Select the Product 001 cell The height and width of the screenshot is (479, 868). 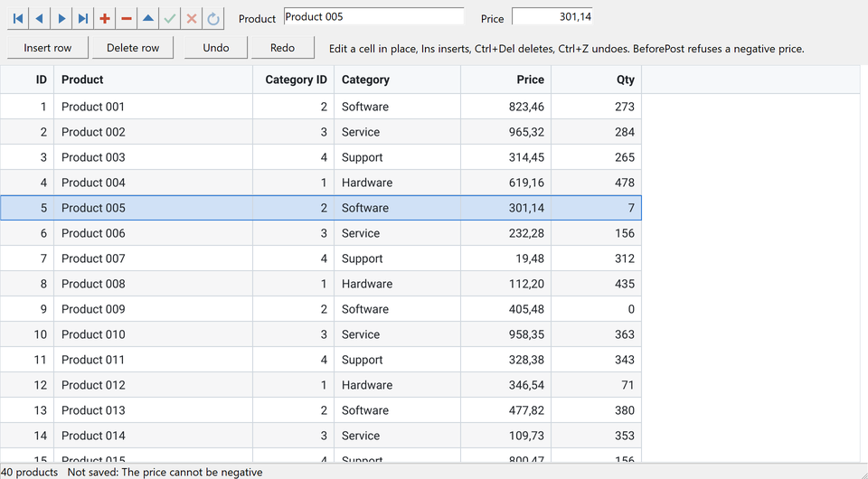(154, 107)
